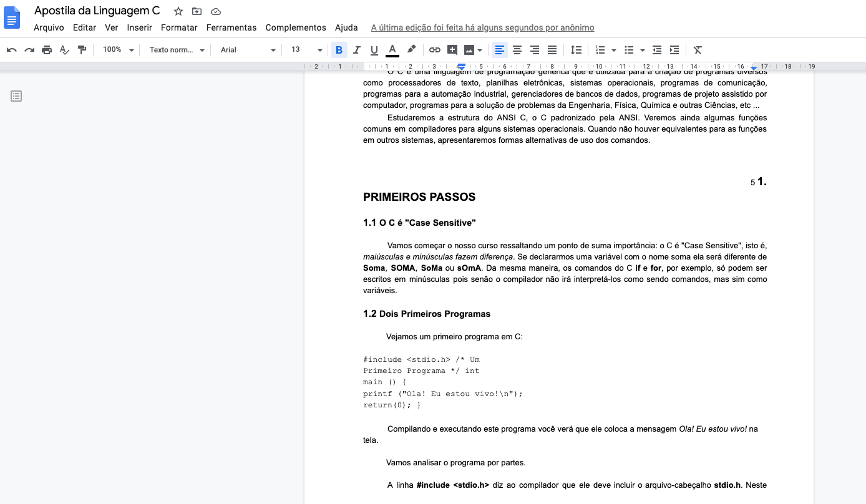Select justify text alignment
The image size is (866, 504).
pyautogui.click(x=552, y=50)
